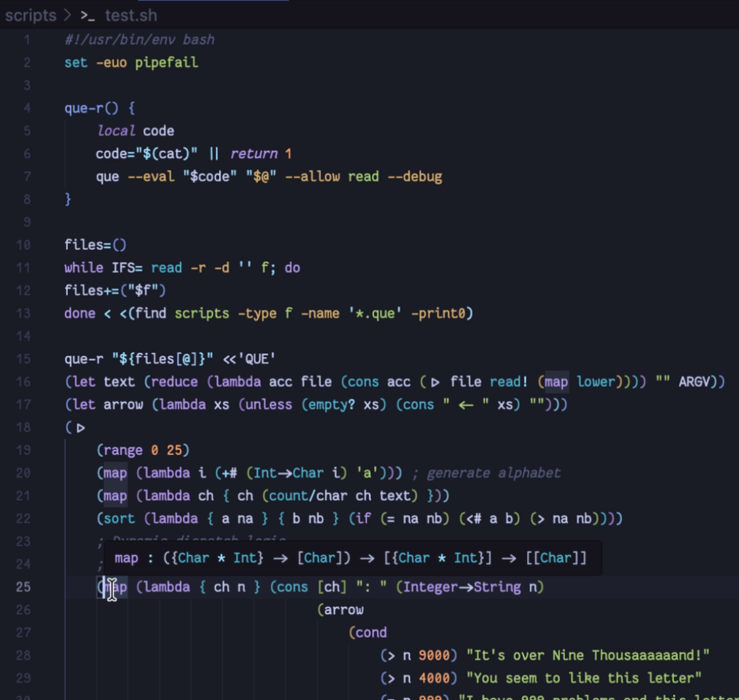Image resolution: width=739 pixels, height=700 pixels.
Task: Click the breadcrumb chevron separator after scripts
Action: point(68,16)
